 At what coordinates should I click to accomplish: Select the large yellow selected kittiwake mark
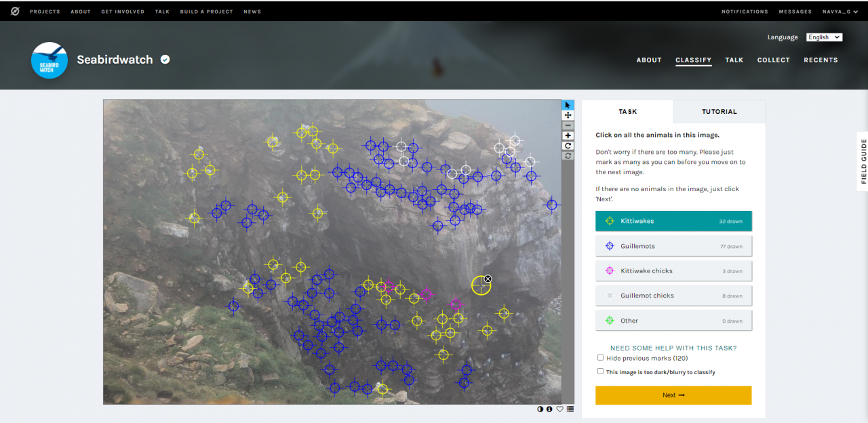[x=481, y=285]
